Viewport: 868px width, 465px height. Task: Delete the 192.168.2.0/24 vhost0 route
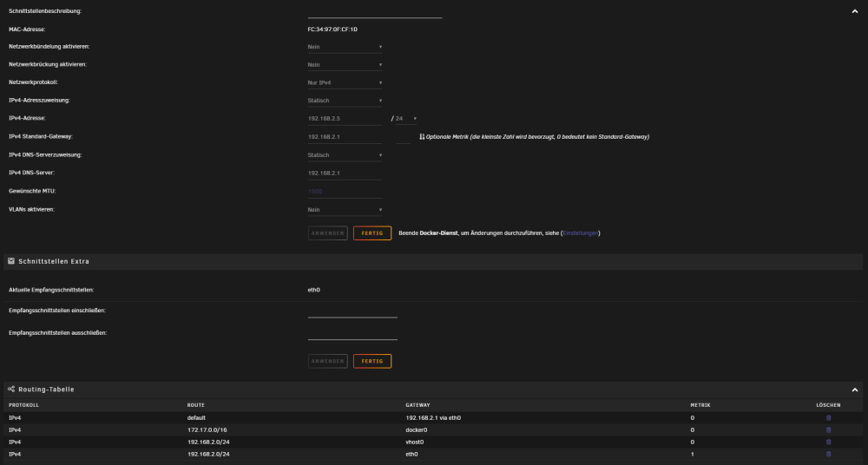[x=828, y=442]
